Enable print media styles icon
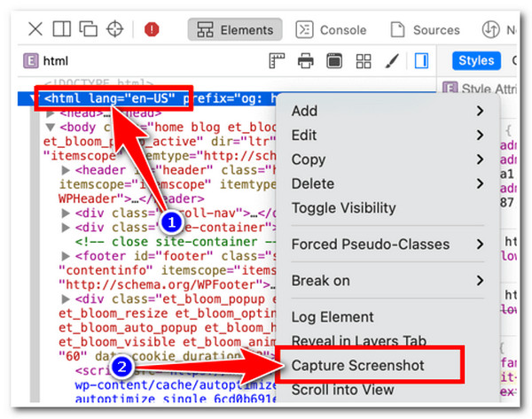This screenshot has height=419, width=532. click(305, 61)
